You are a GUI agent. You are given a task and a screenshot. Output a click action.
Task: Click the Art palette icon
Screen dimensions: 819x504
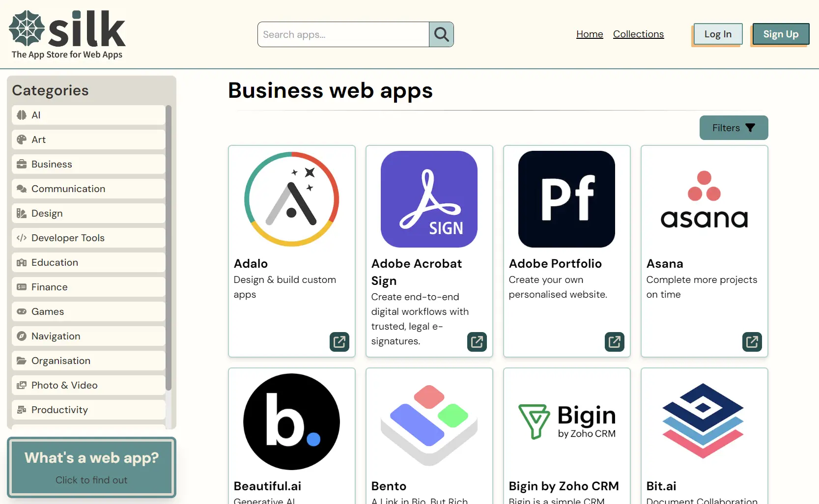22,140
